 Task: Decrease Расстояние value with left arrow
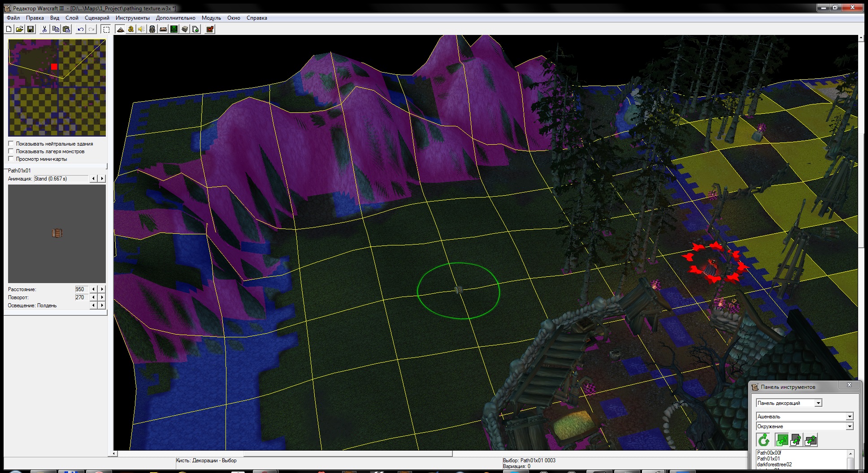pyautogui.click(x=93, y=289)
